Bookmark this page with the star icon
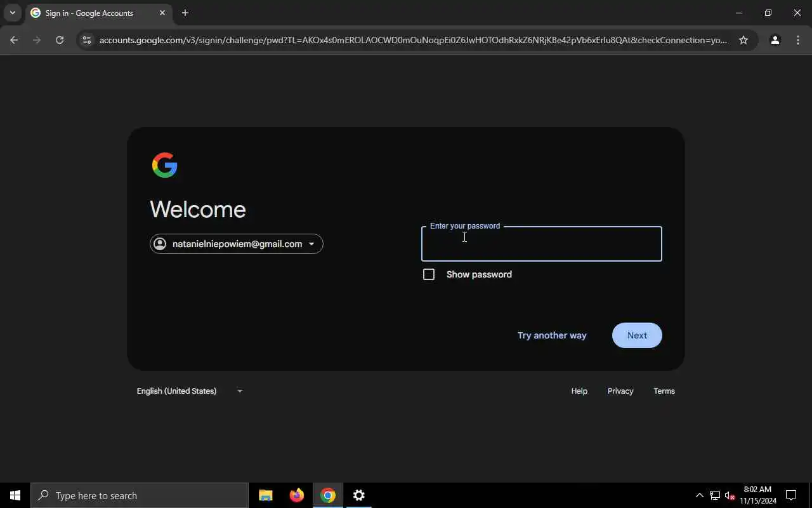This screenshot has width=812, height=508. (743, 40)
